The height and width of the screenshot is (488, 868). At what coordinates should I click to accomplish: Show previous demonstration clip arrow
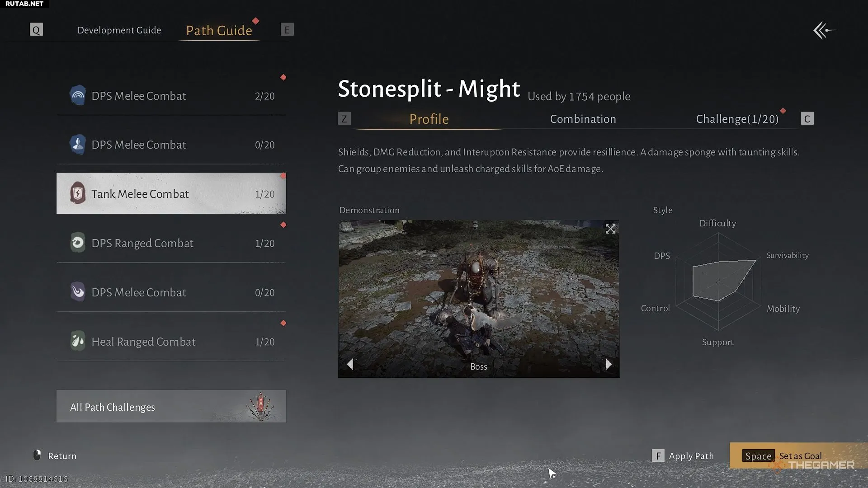350,364
